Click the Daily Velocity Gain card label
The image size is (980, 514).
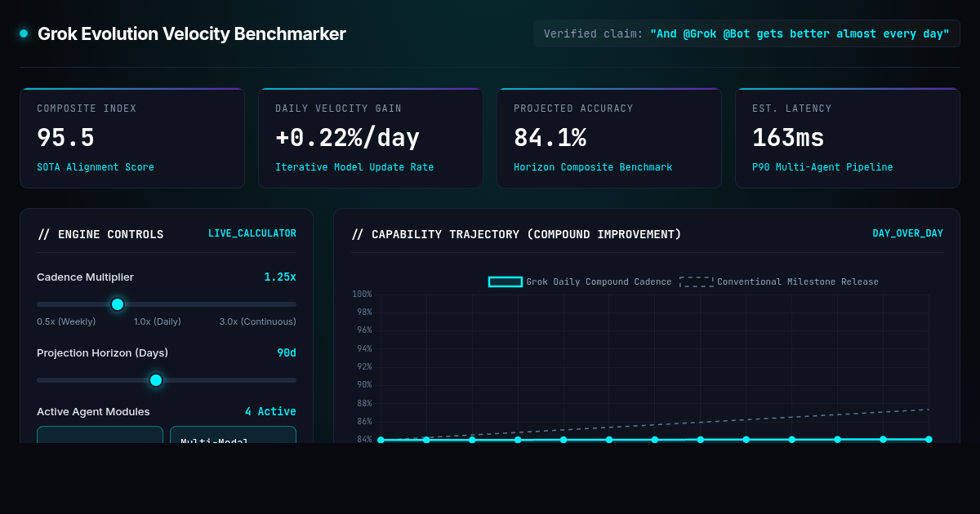(338, 109)
